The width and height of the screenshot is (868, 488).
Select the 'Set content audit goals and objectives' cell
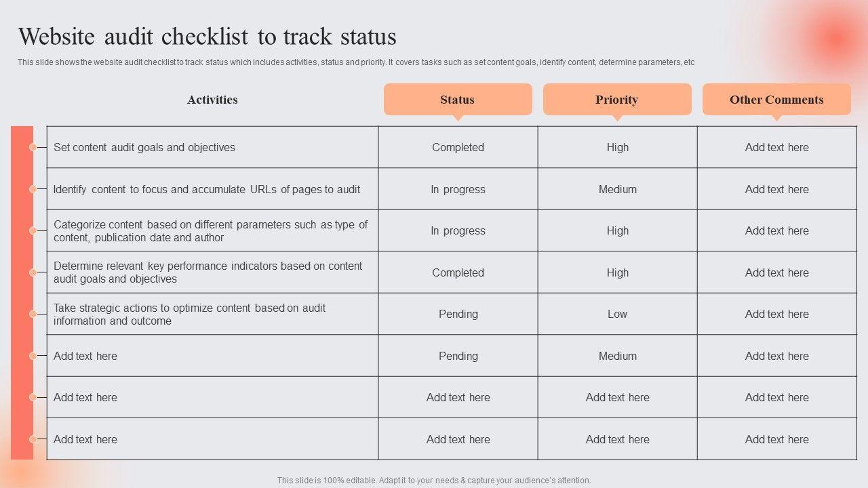click(x=144, y=147)
